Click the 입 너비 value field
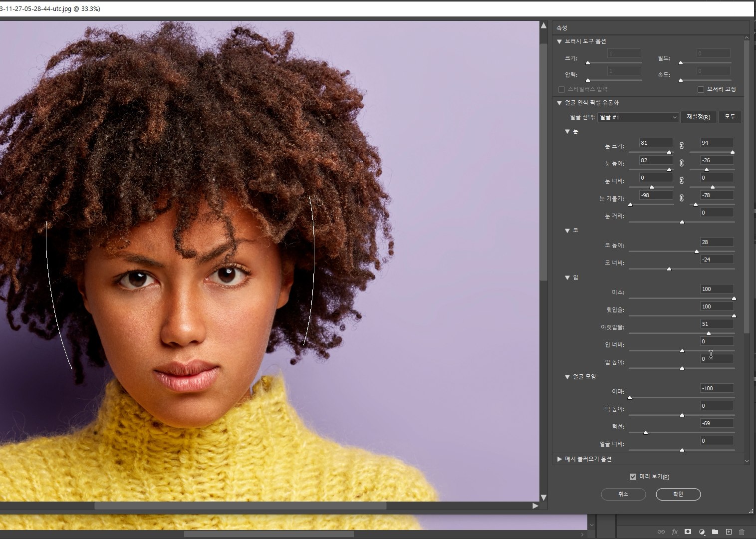The image size is (756, 539). 717,341
